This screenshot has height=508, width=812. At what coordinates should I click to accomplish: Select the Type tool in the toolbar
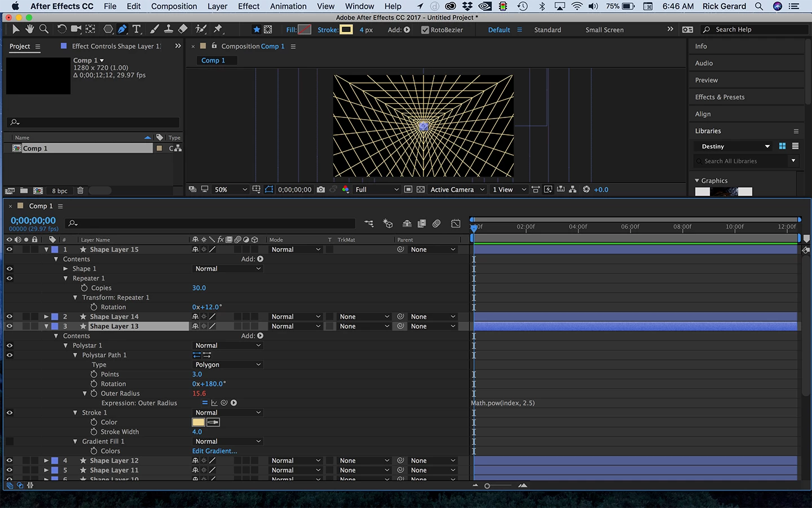coord(136,29)
